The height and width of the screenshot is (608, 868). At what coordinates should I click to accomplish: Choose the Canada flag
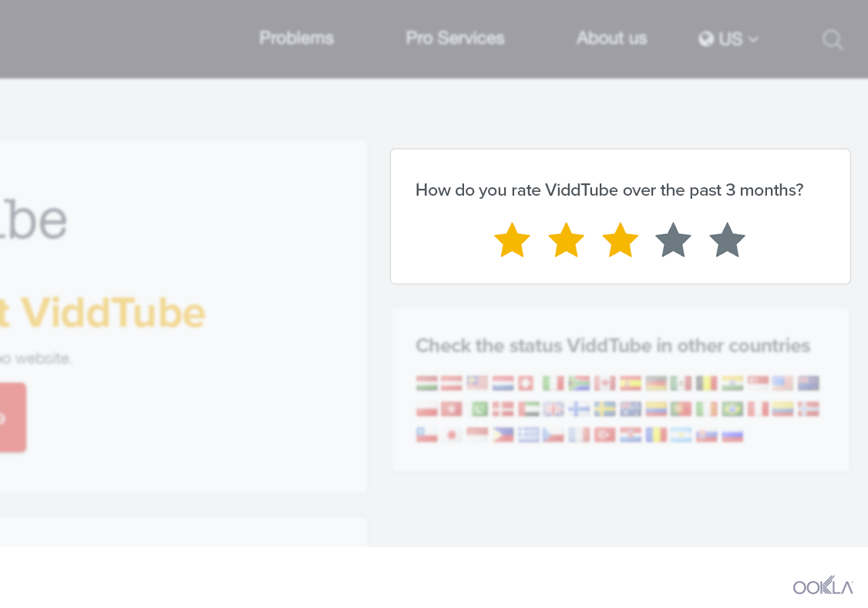click(604, 383)
